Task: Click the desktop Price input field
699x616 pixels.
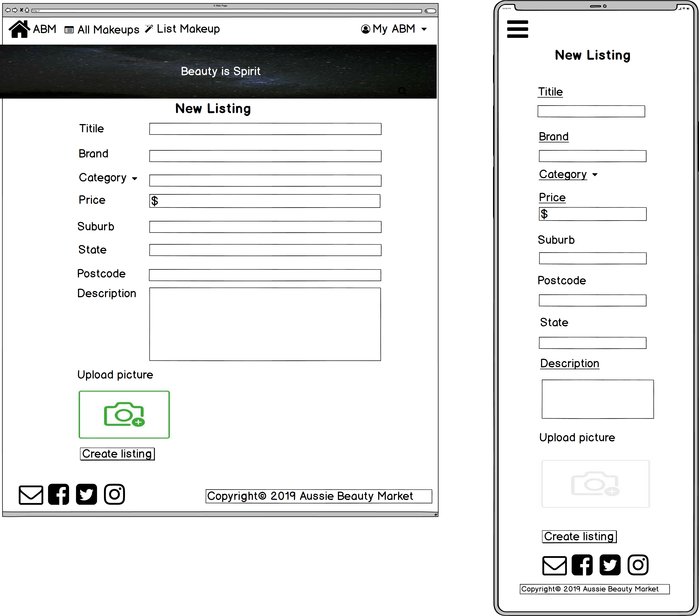Action: tap(265, 201)
